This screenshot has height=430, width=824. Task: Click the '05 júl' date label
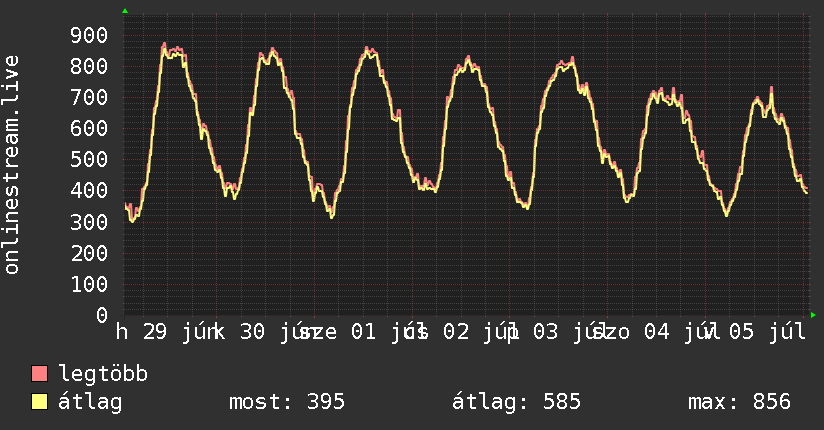click(767, 332)
